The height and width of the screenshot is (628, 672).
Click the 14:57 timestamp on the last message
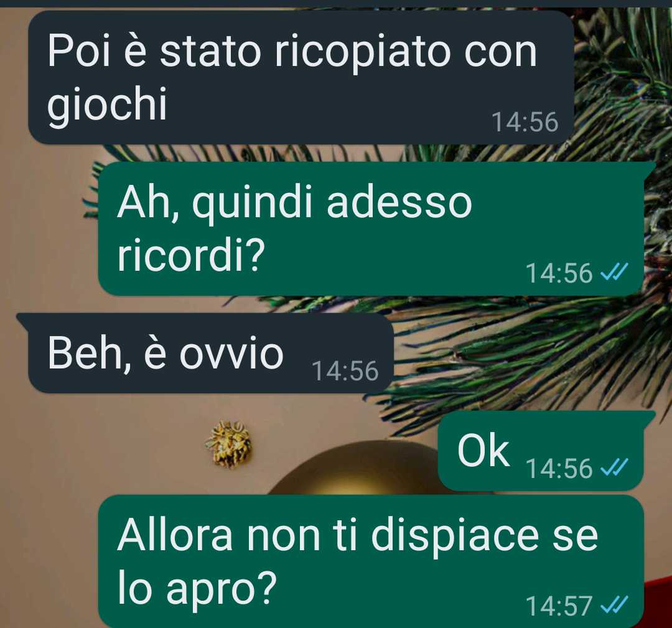(559, 606)
